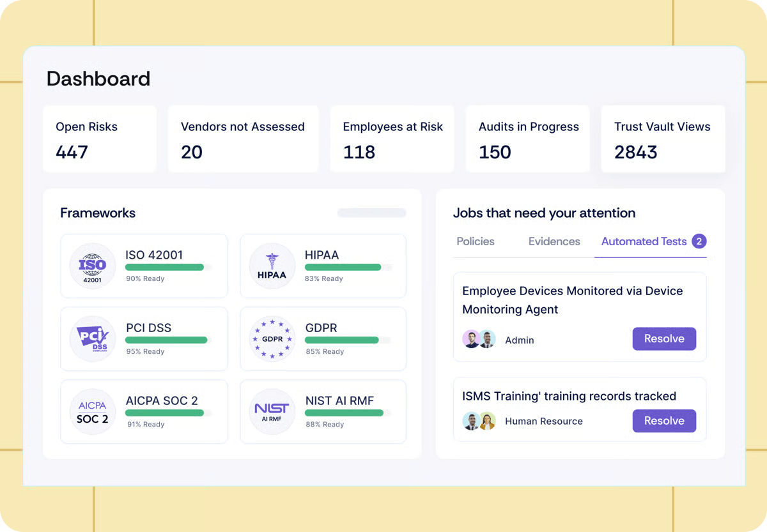Click the 'AICPA SOC 2' framework name
Screen dimensions: 767x532
[x=162, y=400]
